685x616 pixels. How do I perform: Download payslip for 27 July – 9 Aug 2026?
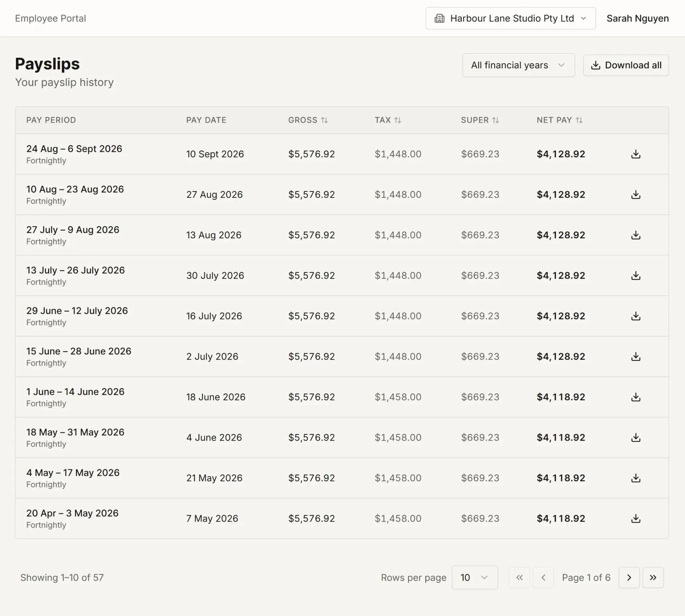coord(636,235)
